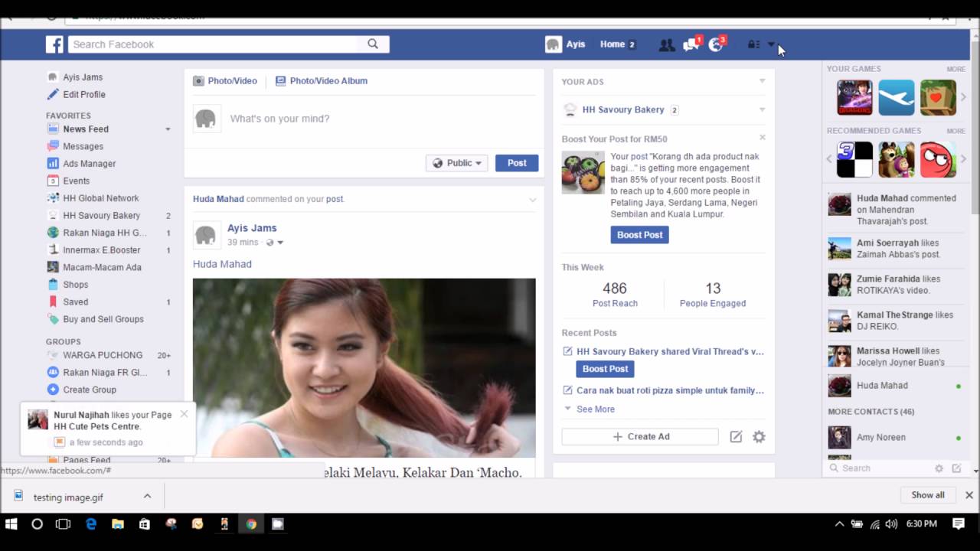Select the Photo/Video Album tab
The image size is (980, 551).
(x=322, y=80)
